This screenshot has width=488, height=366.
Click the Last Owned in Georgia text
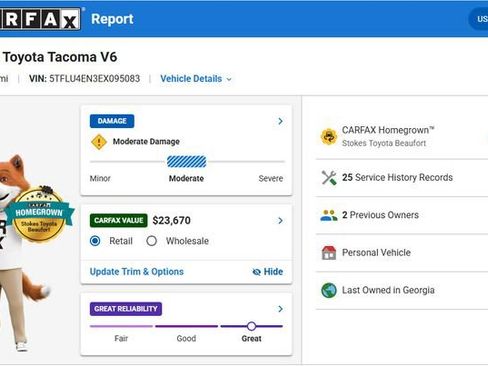pos(388,290)
